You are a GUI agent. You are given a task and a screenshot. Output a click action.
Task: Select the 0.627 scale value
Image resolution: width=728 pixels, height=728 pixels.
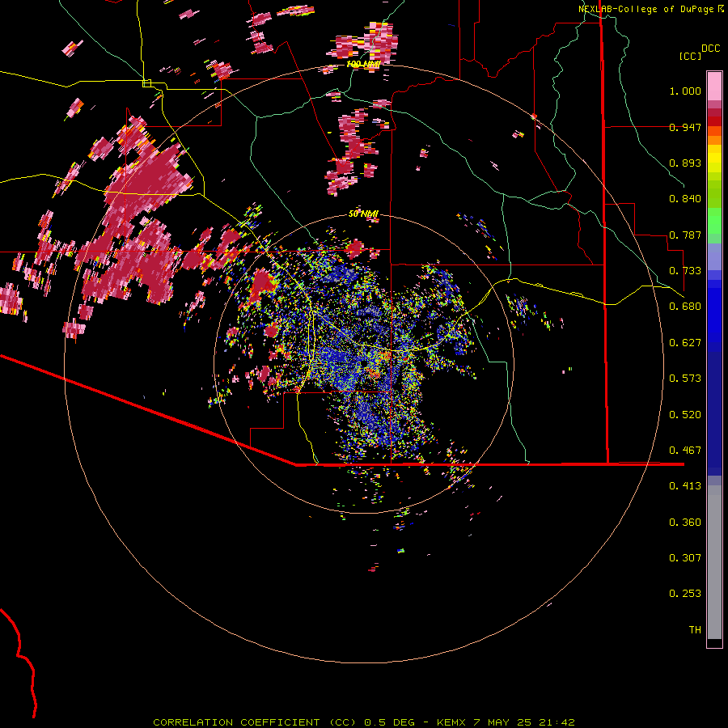pos(685,343)
